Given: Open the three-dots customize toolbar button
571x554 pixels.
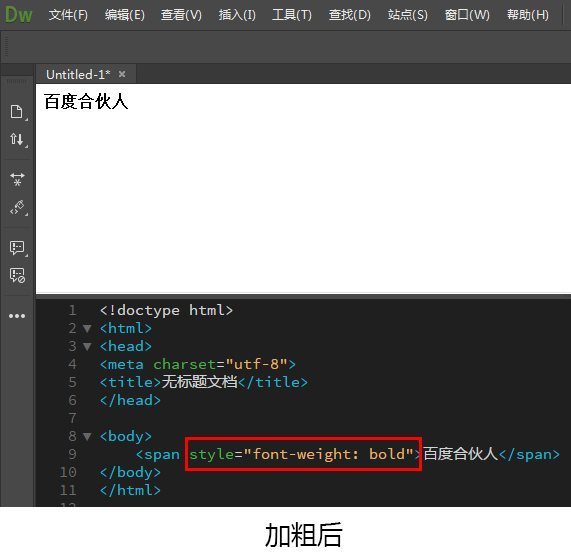Looking at the screenshot, I should pyautogui.click(x=17, y=316).
